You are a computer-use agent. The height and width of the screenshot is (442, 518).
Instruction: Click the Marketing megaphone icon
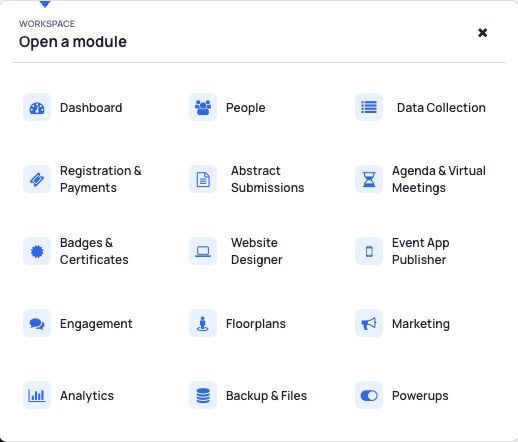click(x=369, y=323)
